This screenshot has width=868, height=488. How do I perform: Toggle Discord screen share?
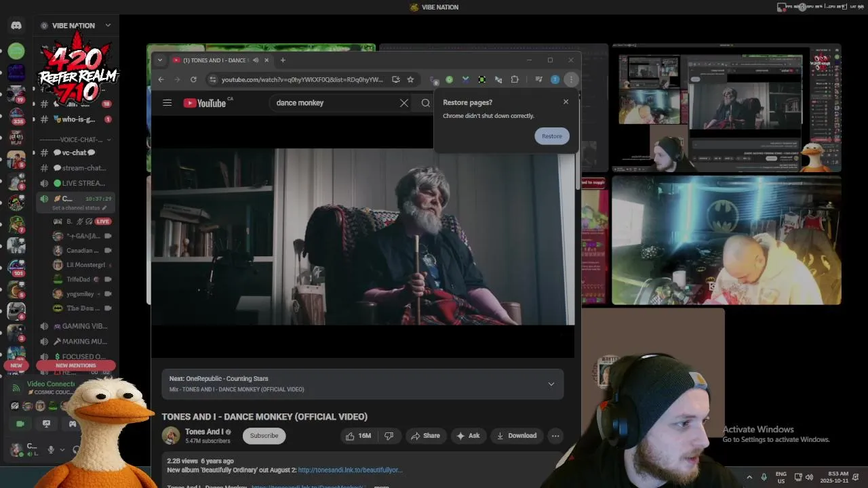46,424
